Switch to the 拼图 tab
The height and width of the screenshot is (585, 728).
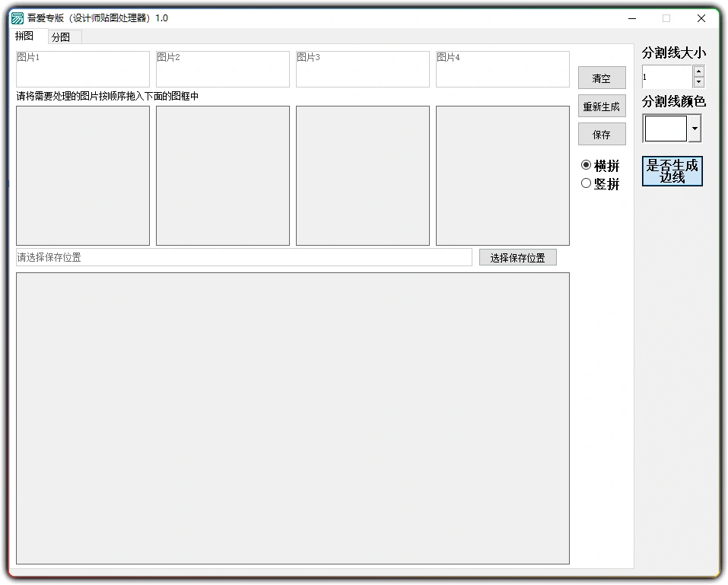coord(24,36)
